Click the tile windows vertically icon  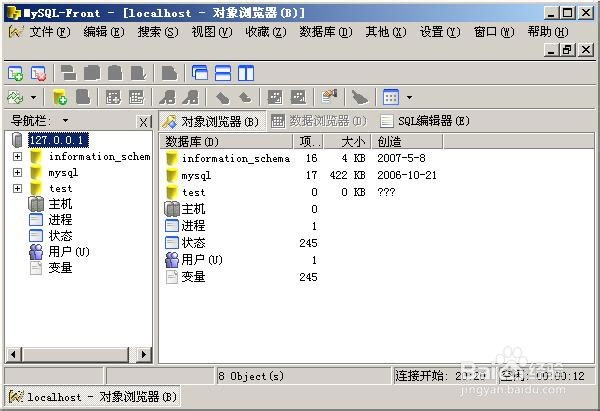(x=246, y=73)
